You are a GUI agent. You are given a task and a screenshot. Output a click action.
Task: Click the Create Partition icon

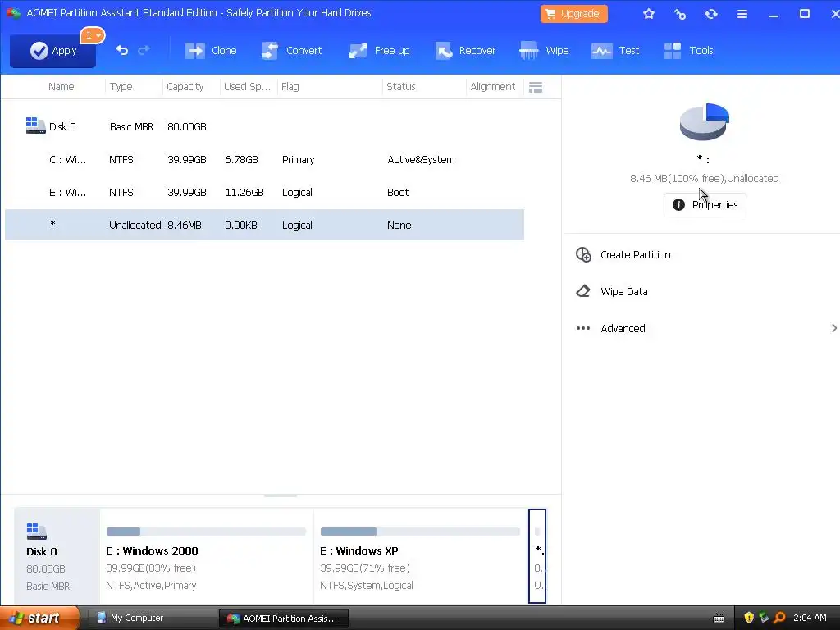click(583, 254)
